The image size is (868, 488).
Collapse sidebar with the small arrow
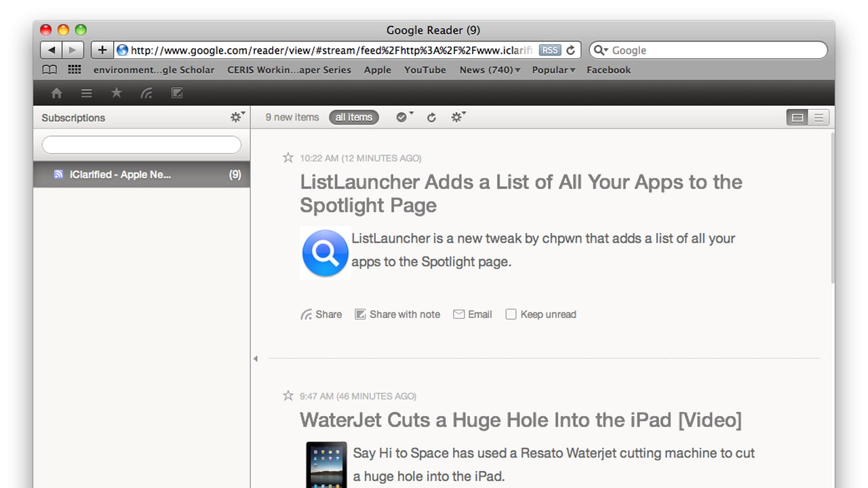point(256,359)
